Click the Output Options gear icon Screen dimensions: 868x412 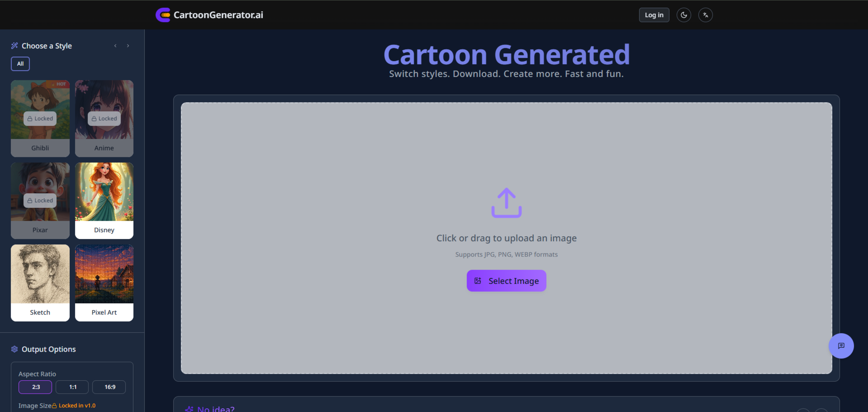(x=14, y=349)
